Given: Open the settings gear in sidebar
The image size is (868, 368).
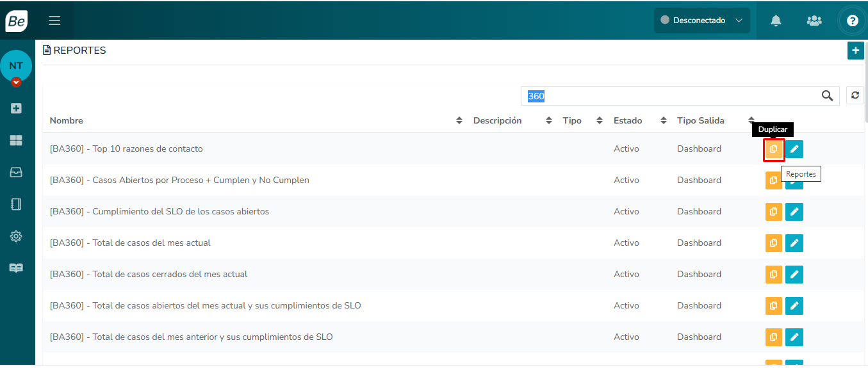Looking at the screenshot, I should point(16,236).
